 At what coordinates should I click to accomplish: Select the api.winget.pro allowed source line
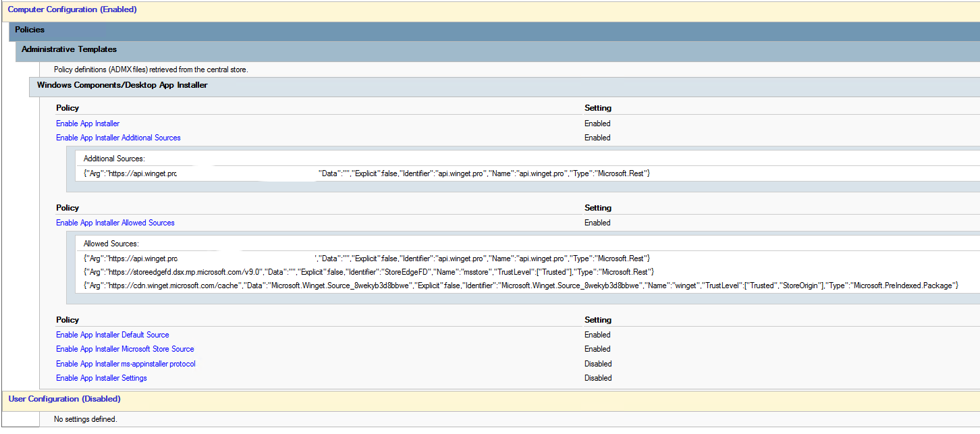coord(366,259)
